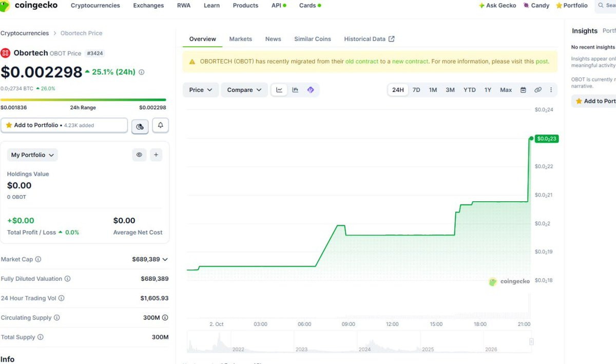Click the historical mini chart navigator
Viewport: 616px width, 364px height.
pyautogui.click(x=360, y=342)
